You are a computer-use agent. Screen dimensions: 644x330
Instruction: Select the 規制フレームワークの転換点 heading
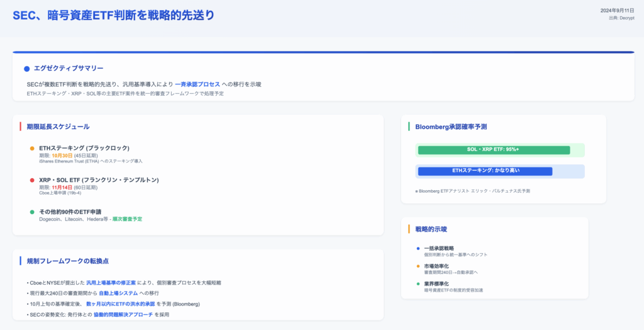tap(68, 261)
